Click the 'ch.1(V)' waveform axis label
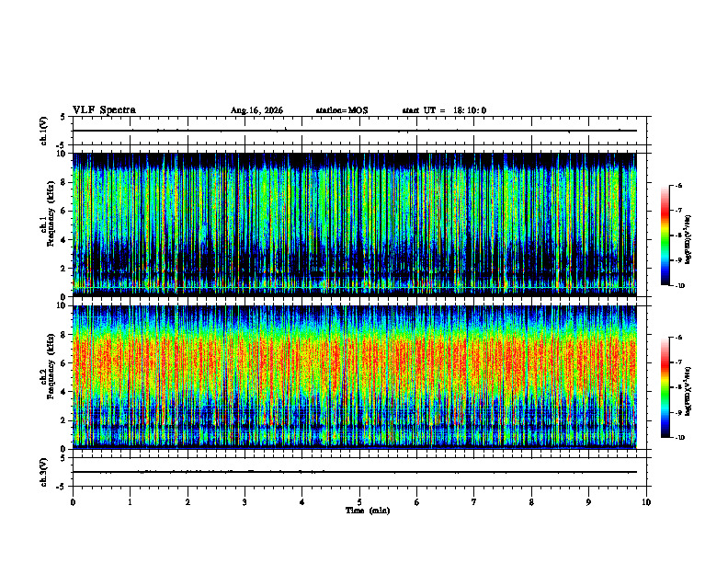The width and height of the screenshot is (728, 563). click(43, 131)
